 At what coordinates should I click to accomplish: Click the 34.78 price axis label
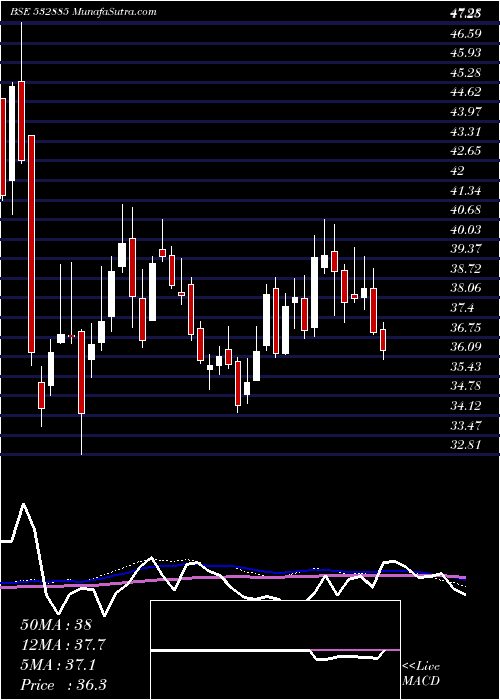coord(466,387)
